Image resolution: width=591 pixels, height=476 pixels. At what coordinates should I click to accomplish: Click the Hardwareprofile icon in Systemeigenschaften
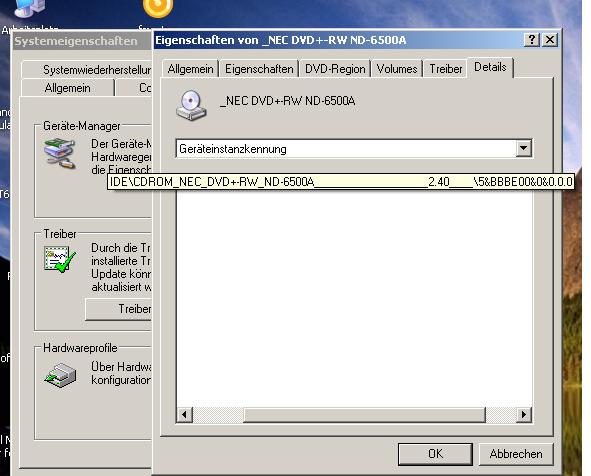[x=60, y=375]
